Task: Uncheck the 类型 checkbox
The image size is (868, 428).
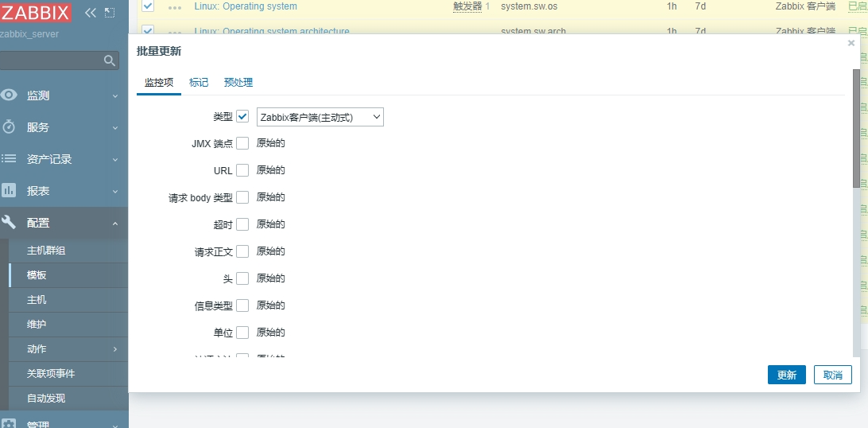Action: 242,117
